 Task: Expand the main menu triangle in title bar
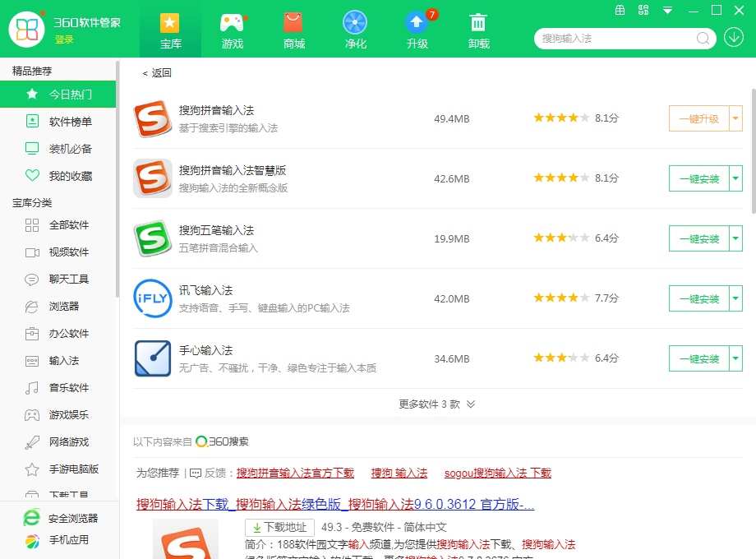pos(667,10)
